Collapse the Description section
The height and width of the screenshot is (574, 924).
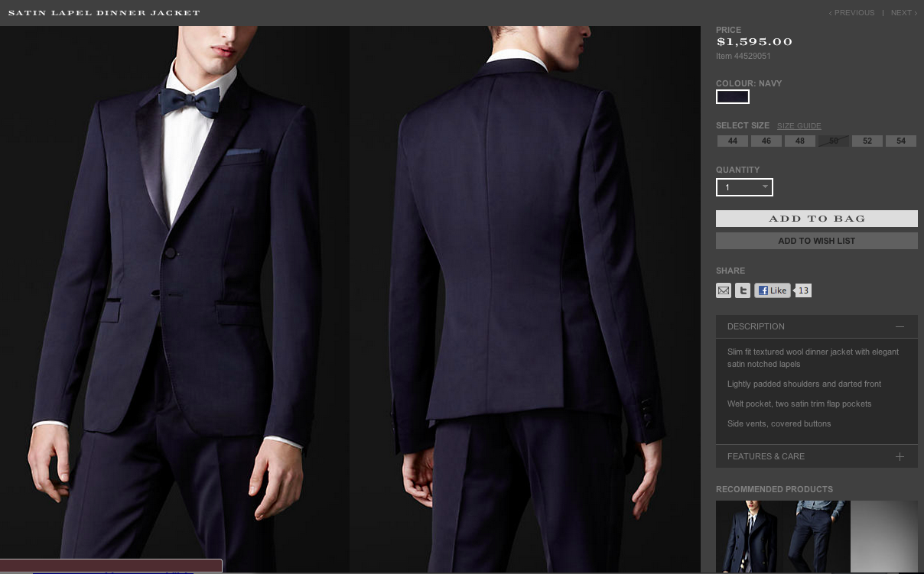900,326
